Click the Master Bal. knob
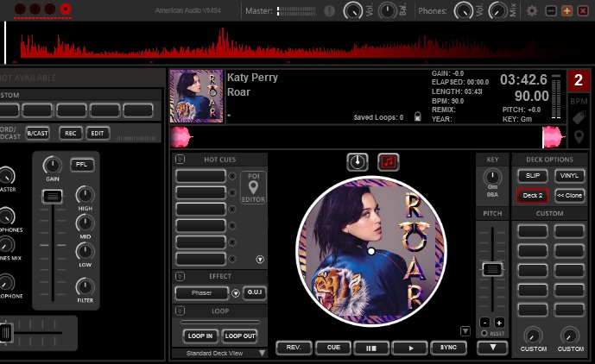The image size is (595, 364). pos(387,11)
